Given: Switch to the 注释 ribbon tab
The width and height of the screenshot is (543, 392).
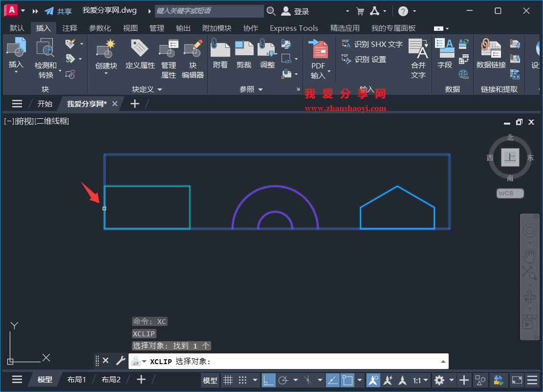Looking at the screenshot, I should coord(69,28).
